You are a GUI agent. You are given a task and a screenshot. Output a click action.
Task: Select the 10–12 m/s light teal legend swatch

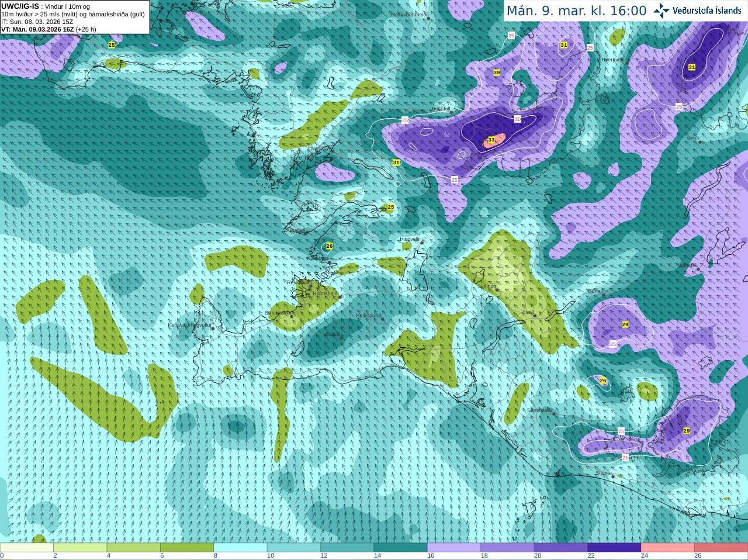click(x=294, y=548)
